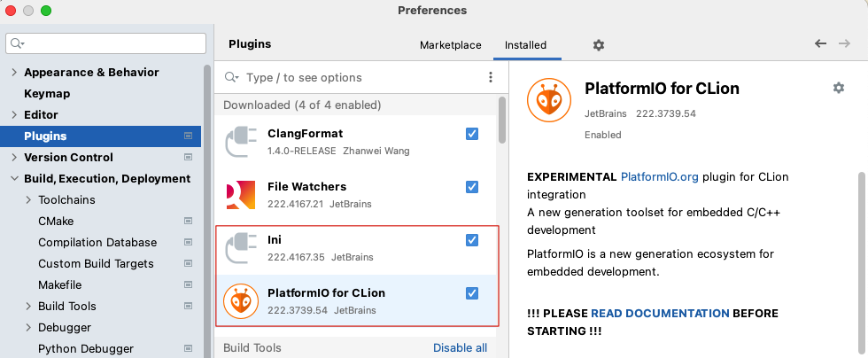
Task: Uncheck the File Watchers plugin checkbox
Action: (x=472, y=187)
